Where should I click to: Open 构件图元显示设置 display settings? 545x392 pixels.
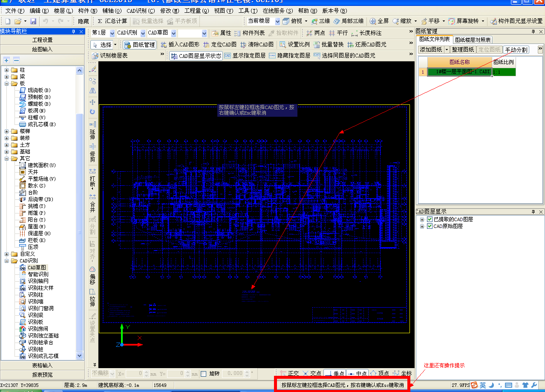point(516,21)
